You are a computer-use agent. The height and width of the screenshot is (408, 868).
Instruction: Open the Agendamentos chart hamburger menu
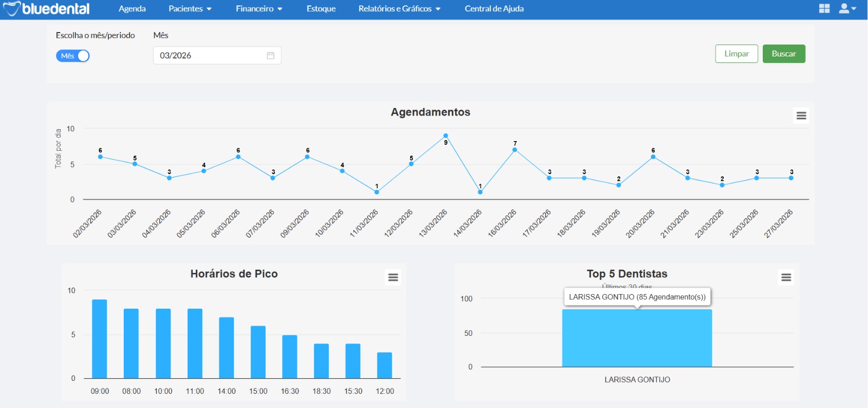coord(801,116)
